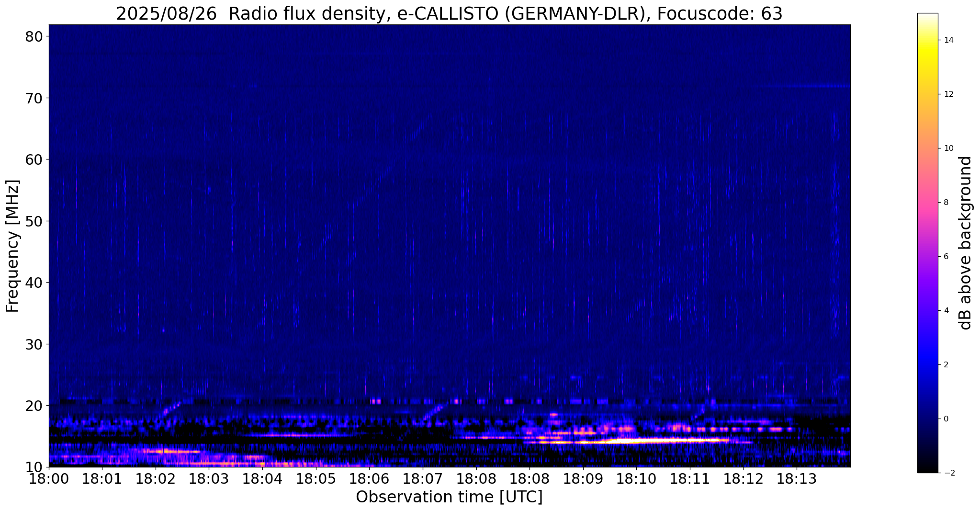This screenshot has width=980, height=511.
Task: Select the 18:04 time tick label
Action: tap(262, 478)
